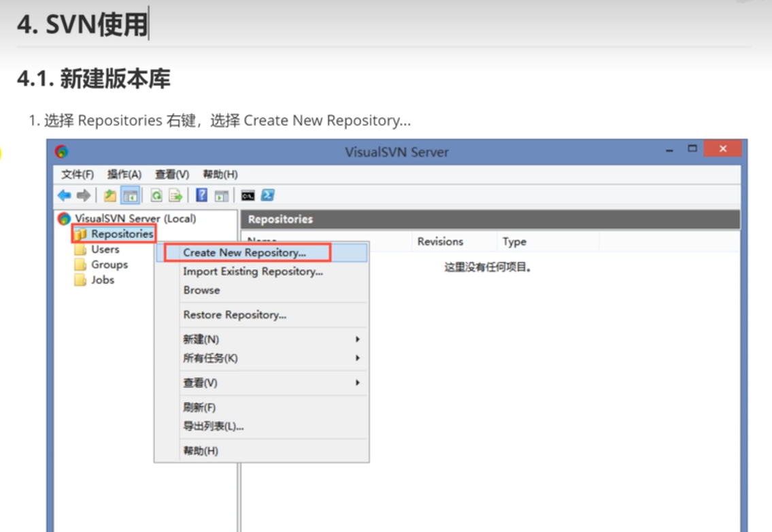Image resolution: width=772 pixels, height=532 pixels.
Task: Click the Export List toolbar icon
Action: 175,195
